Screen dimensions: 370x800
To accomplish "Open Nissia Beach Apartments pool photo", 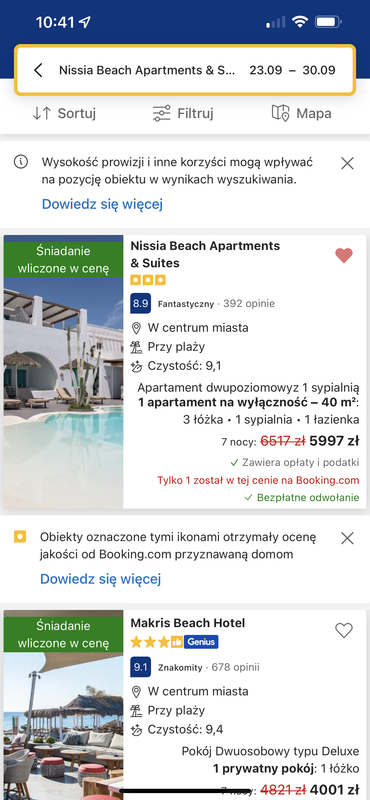I will point(63,371).
